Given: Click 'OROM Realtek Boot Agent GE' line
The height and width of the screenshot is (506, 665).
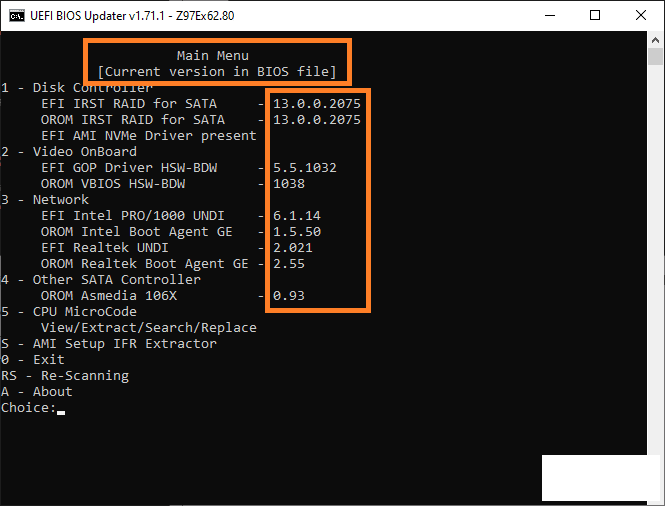Looking at the screenshot, I should pos(145,264).
